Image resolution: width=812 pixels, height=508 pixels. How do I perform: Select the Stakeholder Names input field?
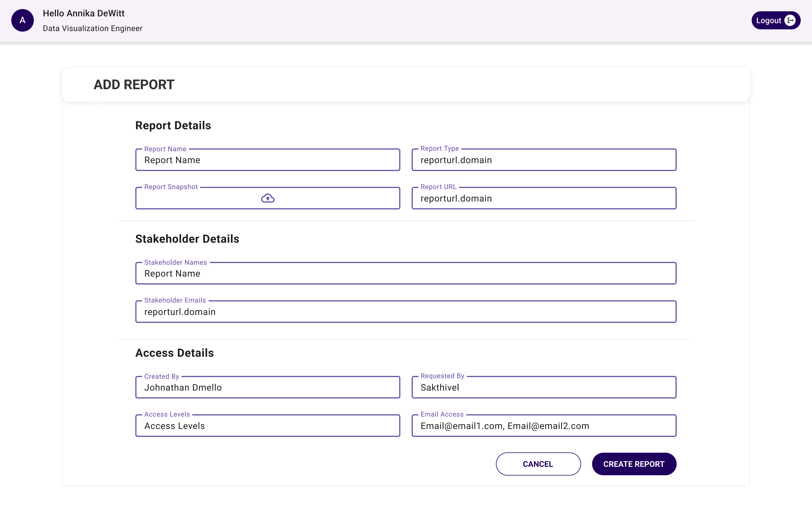(406, 273)
